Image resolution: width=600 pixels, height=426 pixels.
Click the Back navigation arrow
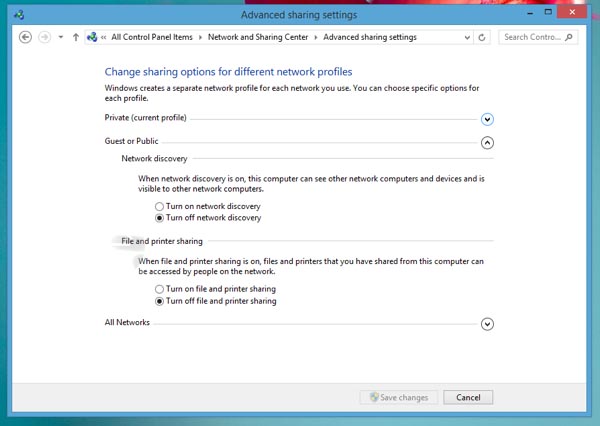tap(26, 37)
